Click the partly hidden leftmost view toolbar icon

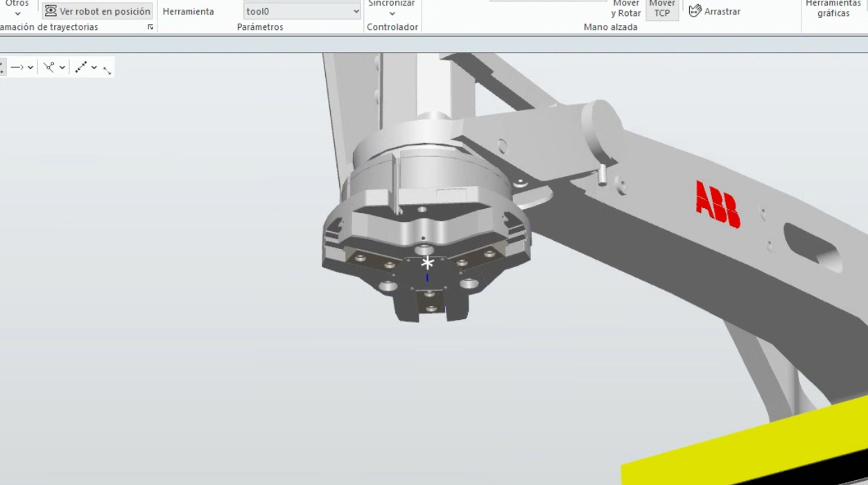click(x=2, y=67)
